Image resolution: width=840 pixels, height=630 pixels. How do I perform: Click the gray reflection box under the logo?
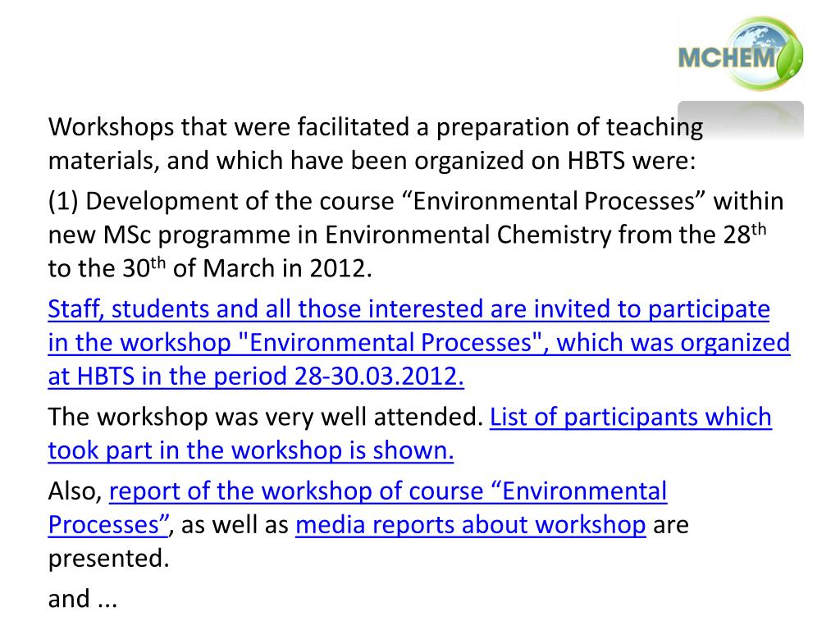(741, 120)
